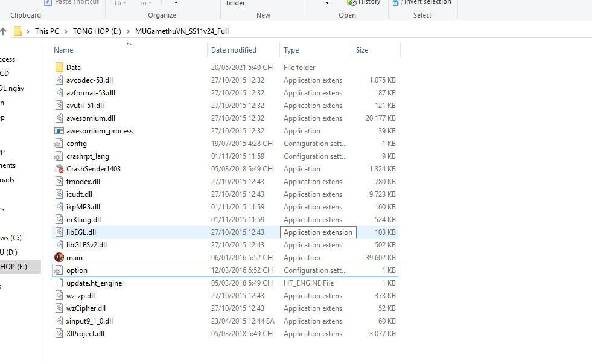Sort files by Name column header
This screenshot has height=364, width=592.
tap(63, 50)
